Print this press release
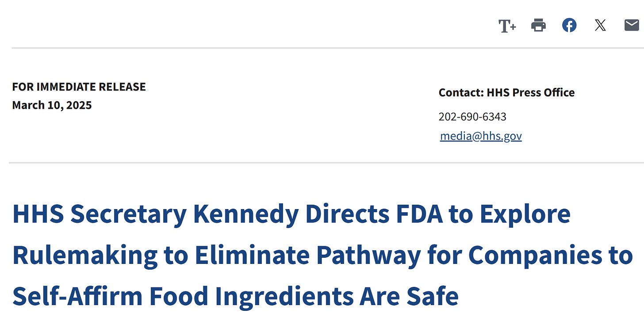The width and height of the screenshot is (644, 332). click(538, 26)
